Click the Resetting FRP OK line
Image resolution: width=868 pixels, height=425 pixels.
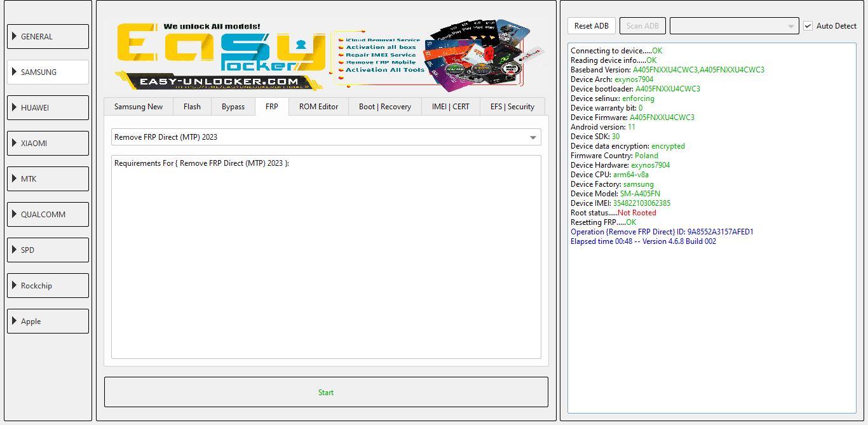(603, 222)
